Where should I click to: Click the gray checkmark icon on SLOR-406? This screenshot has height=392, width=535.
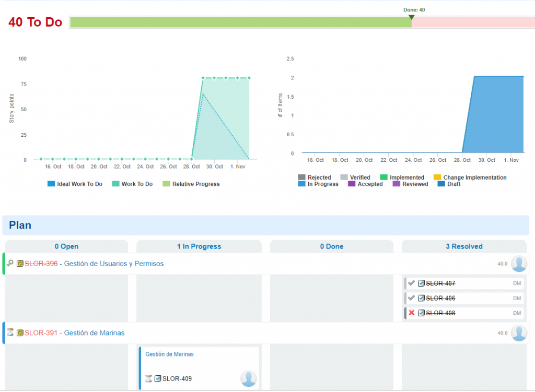tap(411, 298)
